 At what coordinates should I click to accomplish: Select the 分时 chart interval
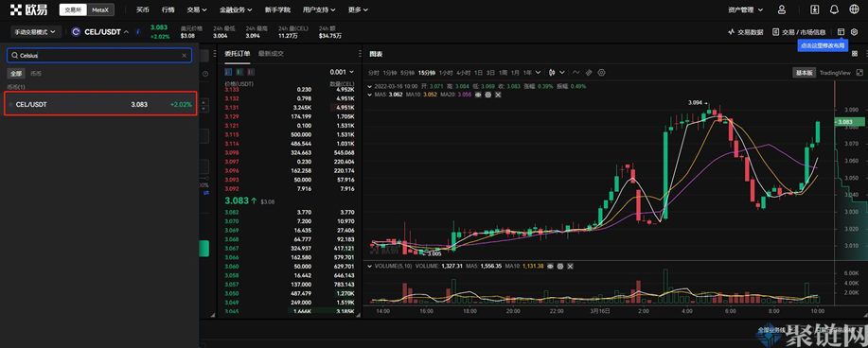(x=374, y=73)
